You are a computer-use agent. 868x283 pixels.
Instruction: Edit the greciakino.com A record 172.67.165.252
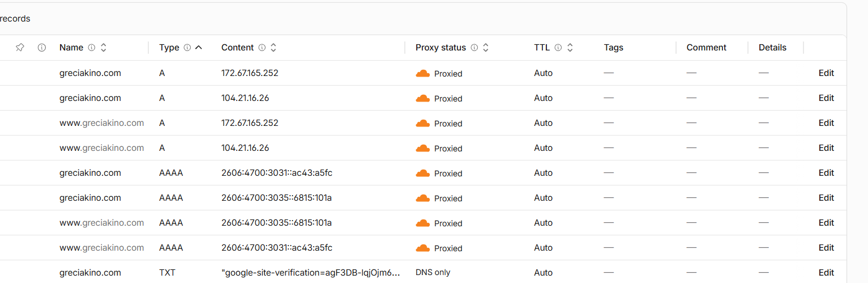click(826, 73)
